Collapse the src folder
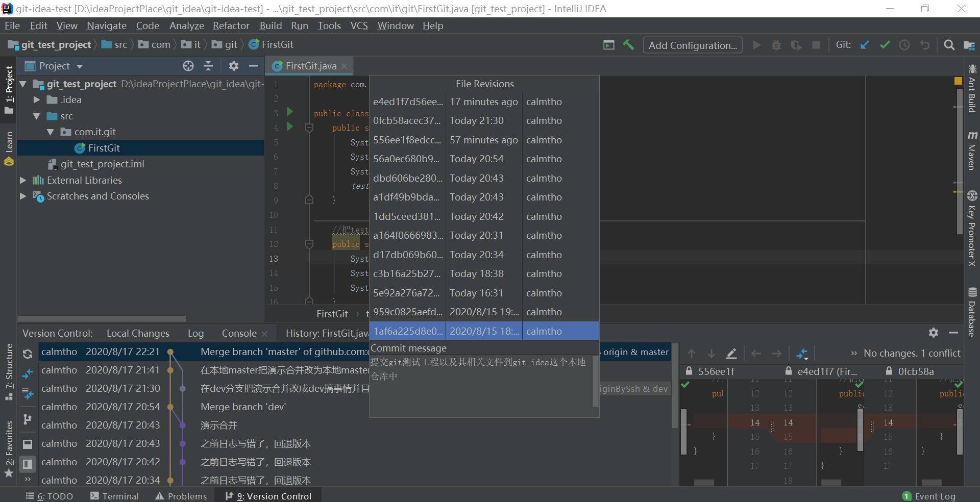 point(37,116)
